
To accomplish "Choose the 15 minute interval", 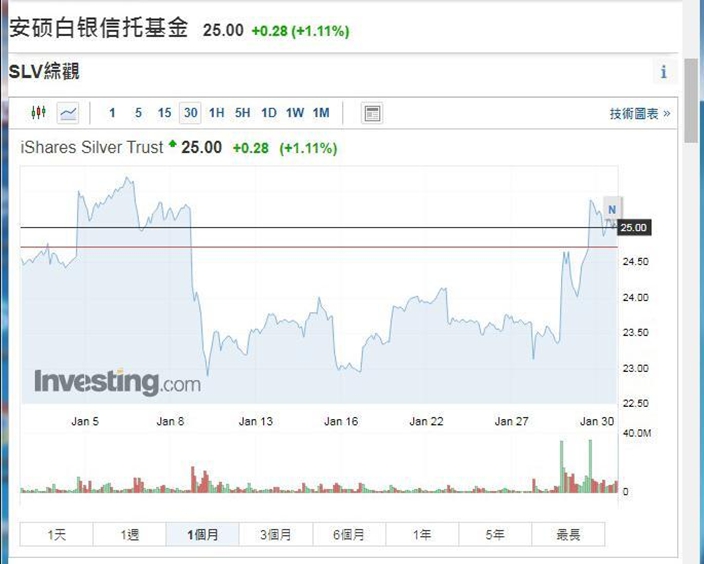I will pos(164,113).
